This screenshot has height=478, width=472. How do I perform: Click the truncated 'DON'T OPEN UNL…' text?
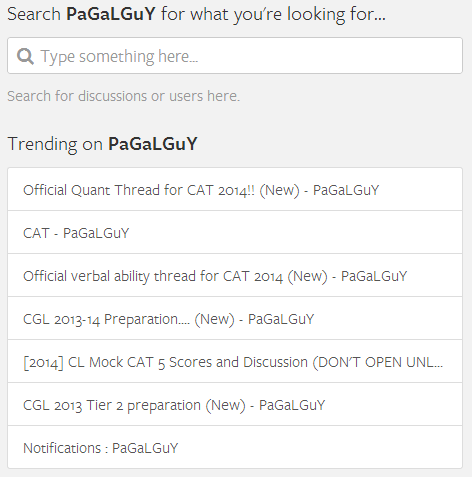click(378, 362)
